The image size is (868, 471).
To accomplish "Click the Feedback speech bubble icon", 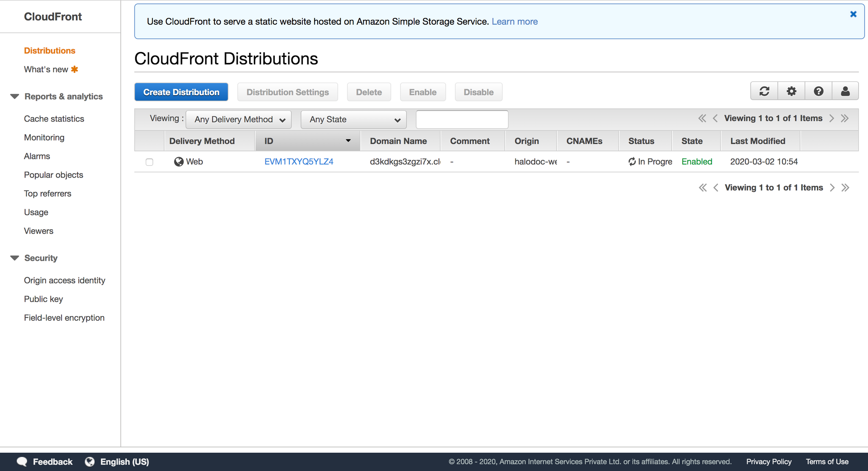I will pyautogui.click(x=22, y=462).
